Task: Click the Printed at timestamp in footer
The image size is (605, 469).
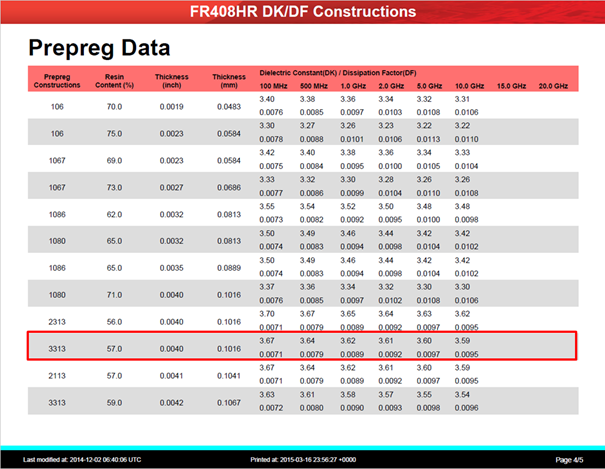Action: (317, 459)
